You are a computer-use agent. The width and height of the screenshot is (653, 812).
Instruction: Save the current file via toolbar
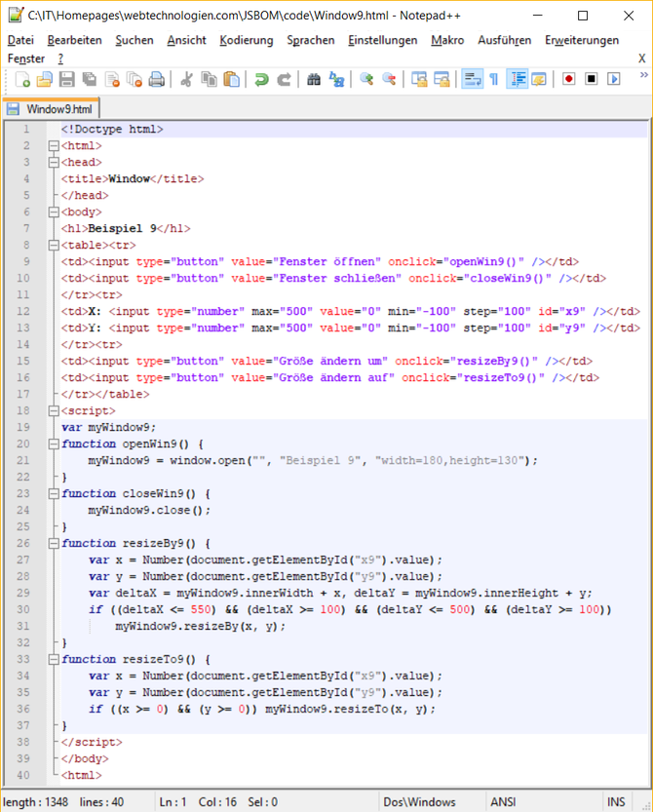click(67, 79)
